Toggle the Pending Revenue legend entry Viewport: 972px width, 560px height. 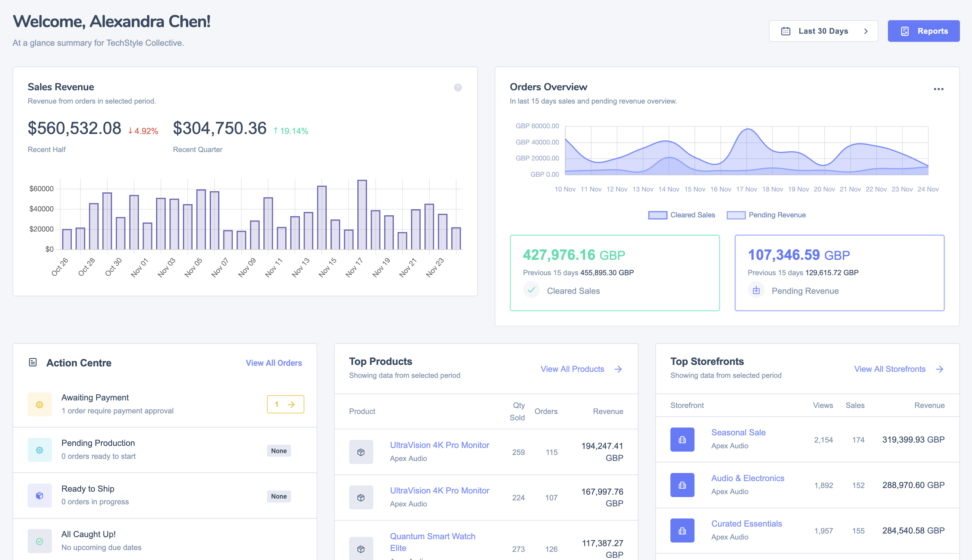tap(777, 215)
